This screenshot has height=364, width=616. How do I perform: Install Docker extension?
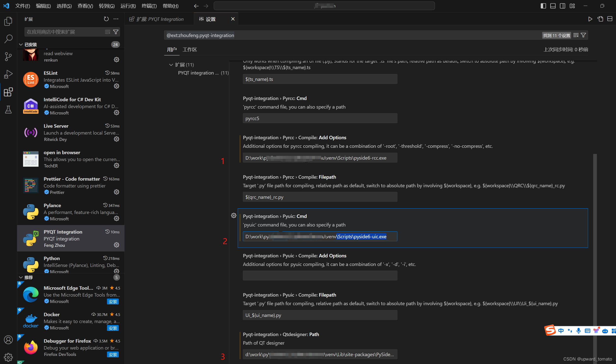113,328
